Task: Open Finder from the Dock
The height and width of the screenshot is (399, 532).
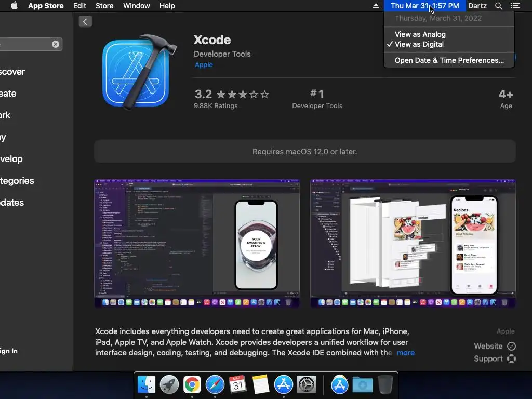Action: tap(146, 384)
